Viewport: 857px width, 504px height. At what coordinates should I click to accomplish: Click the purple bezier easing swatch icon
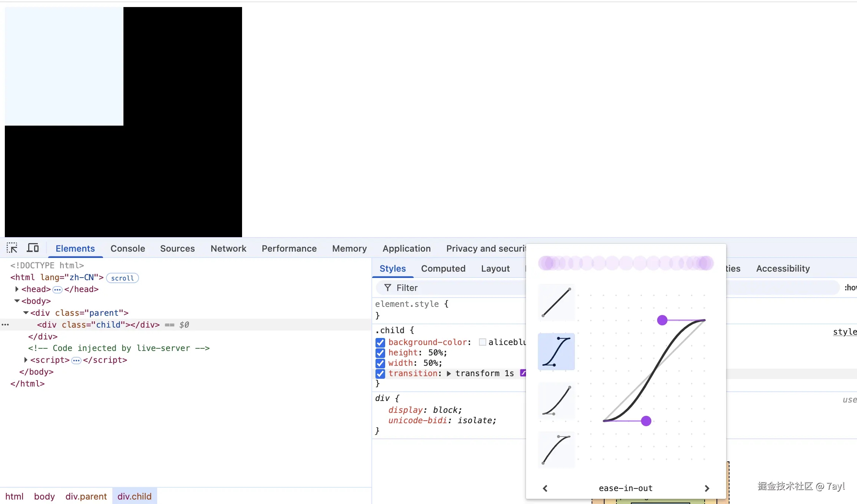523,373
